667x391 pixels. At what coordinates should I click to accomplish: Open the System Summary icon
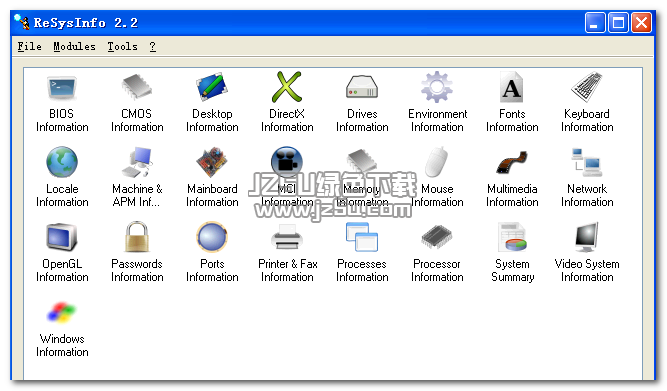pos(512,237)
